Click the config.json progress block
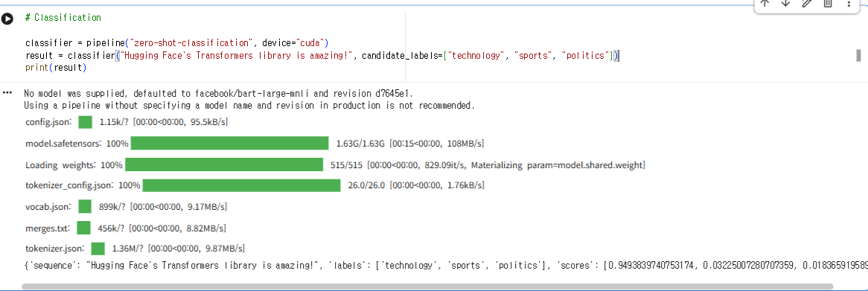 coord(86,122)
